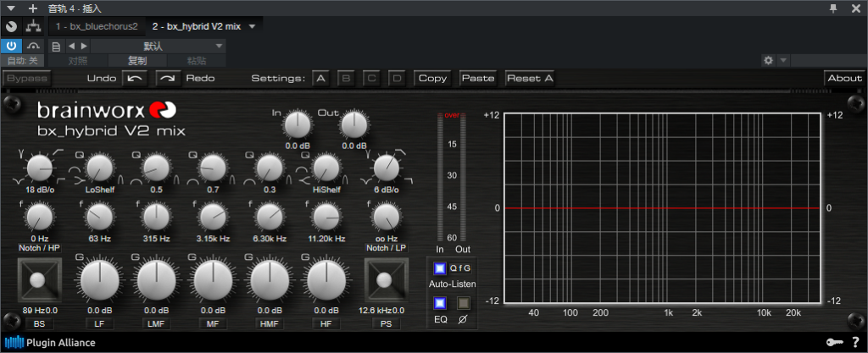Click the 6 dB/o low-pass slope knob
The width and height of the screenshot is (868, 353).
click(x=387, y=168)
